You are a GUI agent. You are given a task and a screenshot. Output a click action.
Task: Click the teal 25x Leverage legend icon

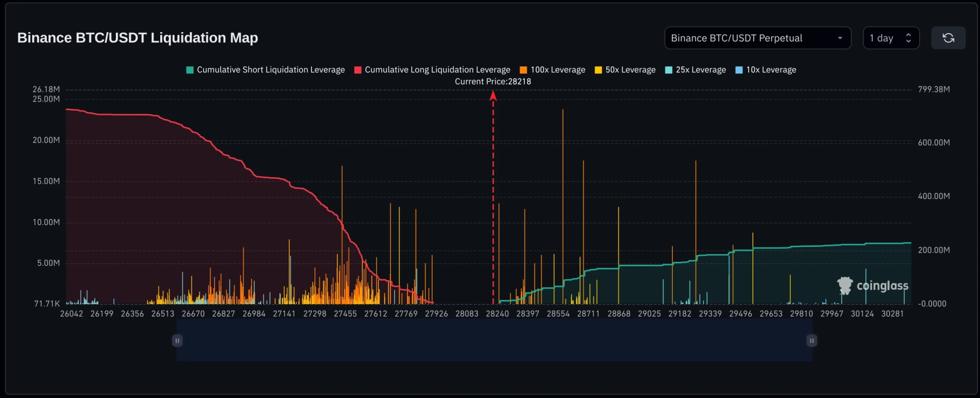[x=669, y=70]
